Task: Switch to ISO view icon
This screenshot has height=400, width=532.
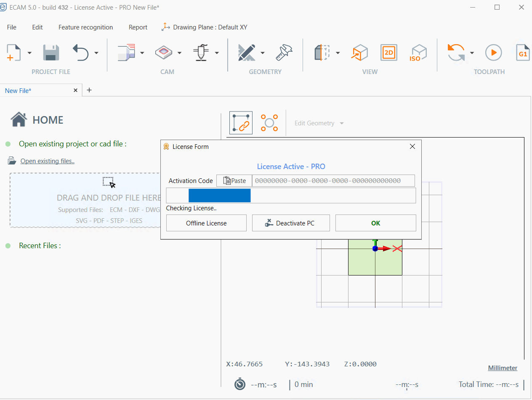Action: point(418,53)
